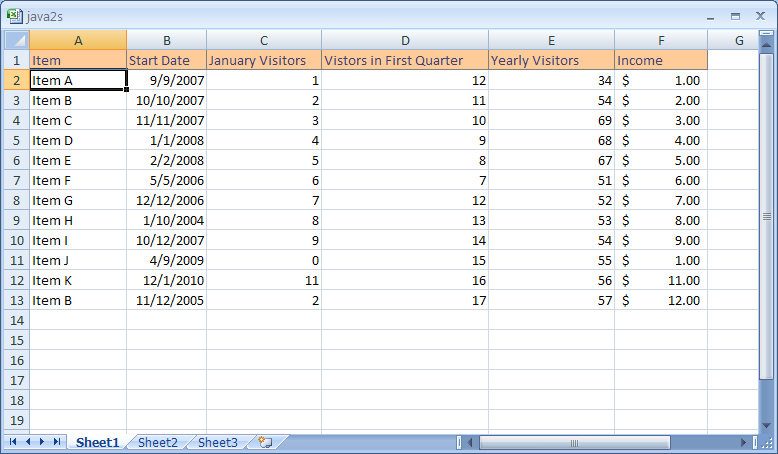Maximize the java2s workbook window

point(735,16)
